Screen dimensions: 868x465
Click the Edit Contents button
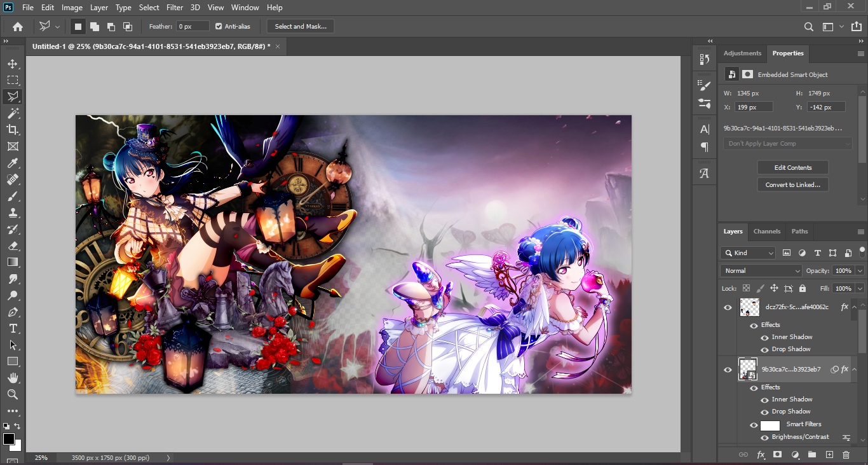coord(793,168)
